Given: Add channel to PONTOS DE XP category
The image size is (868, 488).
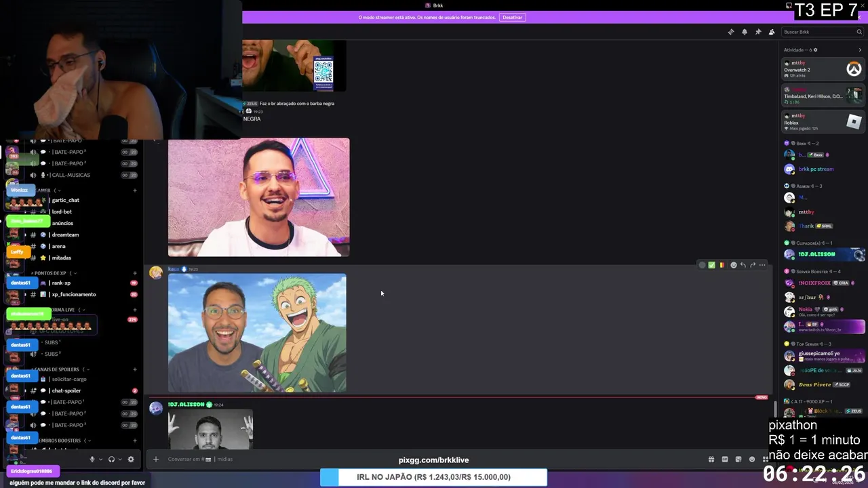Looking at the screenshot, I should point(134,273).
